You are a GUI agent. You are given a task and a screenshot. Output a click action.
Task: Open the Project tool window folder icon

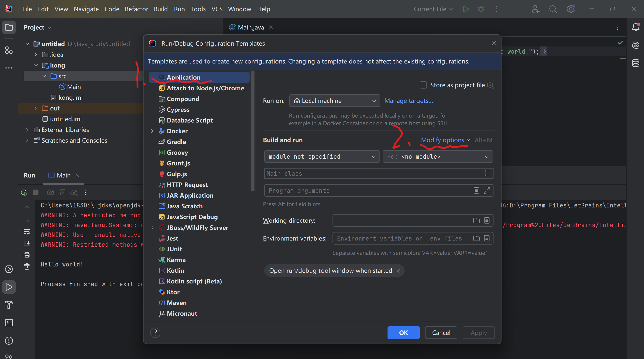[x=9, y=27]
